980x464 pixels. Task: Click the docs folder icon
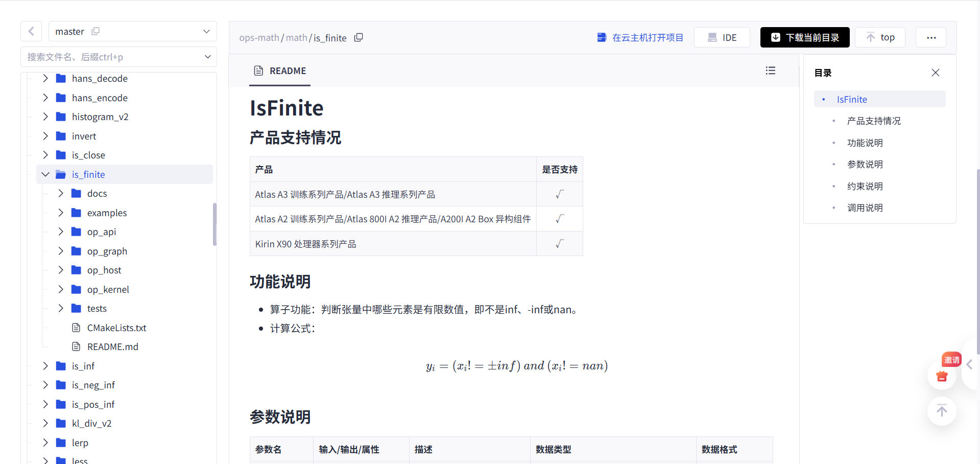(x=76, y=193)
